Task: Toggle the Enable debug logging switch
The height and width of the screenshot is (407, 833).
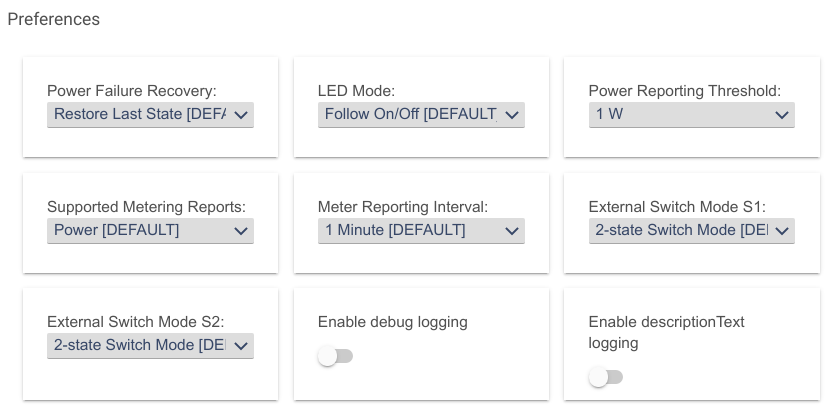Action: click(x=335, y=356)
